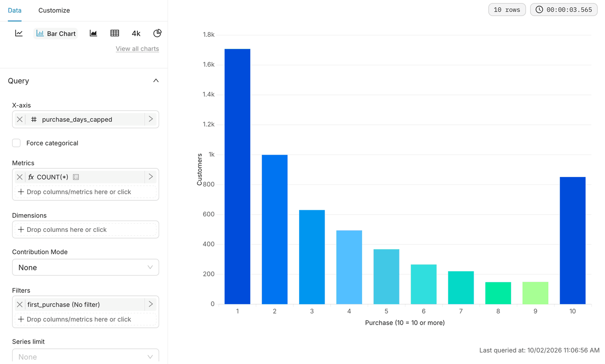The width and height of the screenshot is (605, 364).
Task: Click the clock icon in the query timer
Action: click(539, 9)
